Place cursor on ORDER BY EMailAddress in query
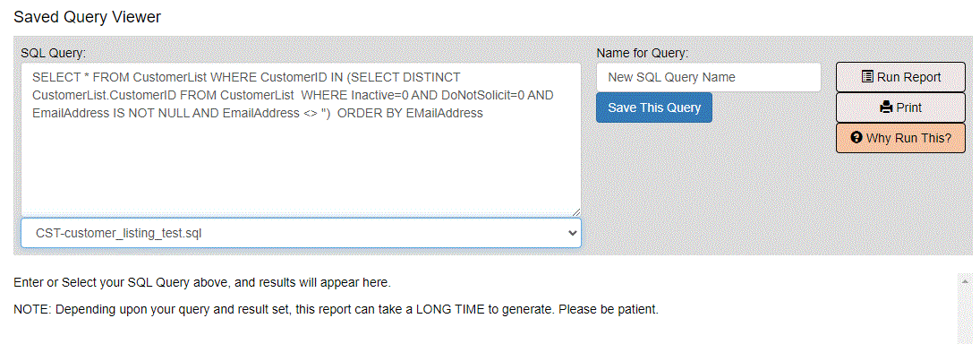980x344 pixels. click(x=410, y=113)
